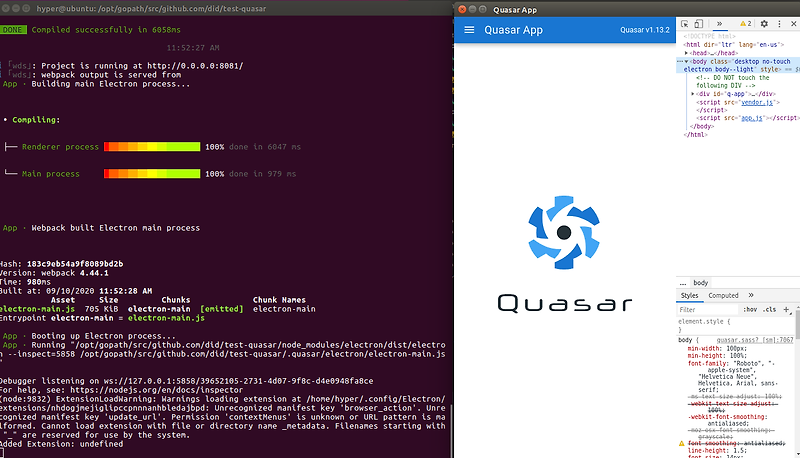Open the warnings count indicator showing 2
The image size is (800, 458).
[745, 24]
